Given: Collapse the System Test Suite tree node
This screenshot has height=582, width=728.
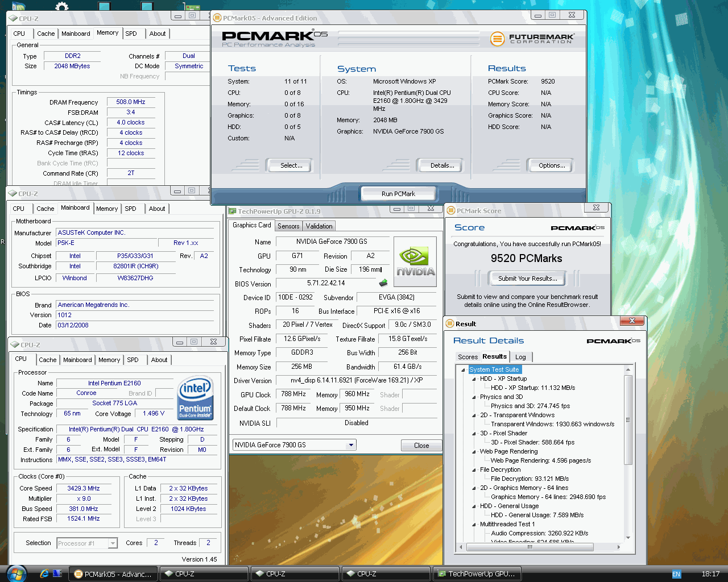Looking at the screenshot, I should [463, 369].
